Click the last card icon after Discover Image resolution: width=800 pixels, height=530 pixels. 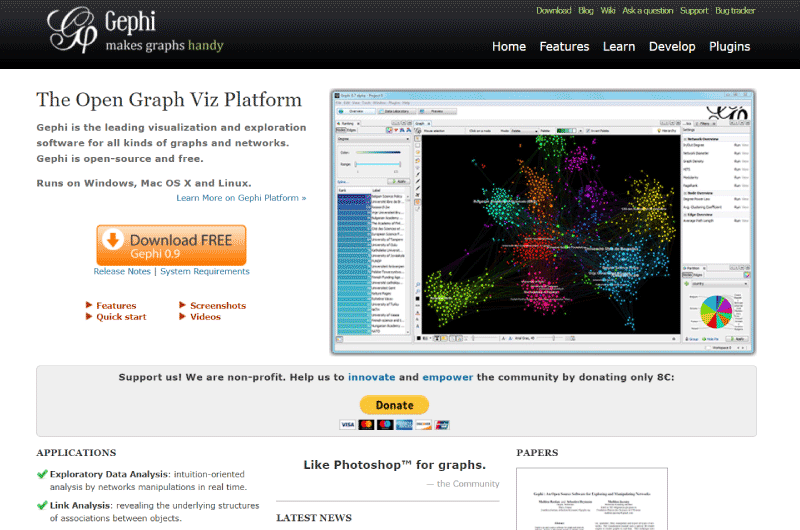(x=442, y=424)
